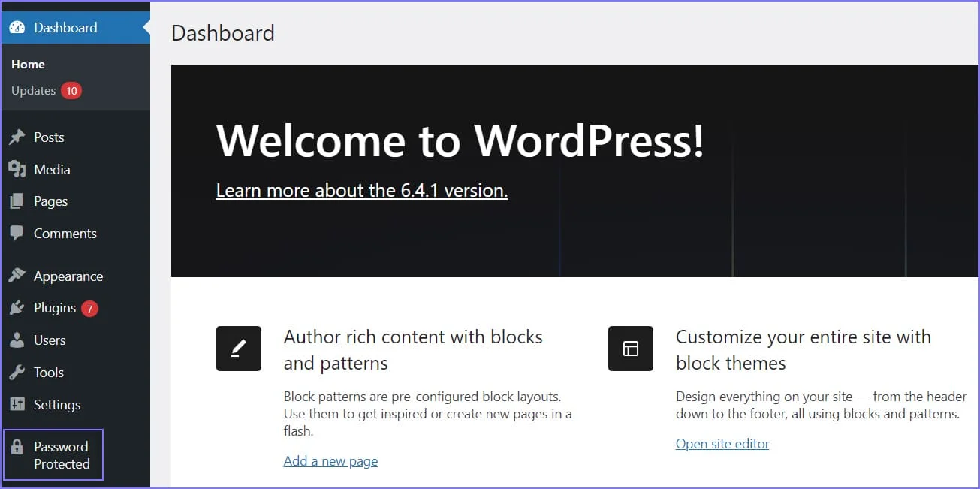Open the 6.4.1 version learn more link

point(361,190)
